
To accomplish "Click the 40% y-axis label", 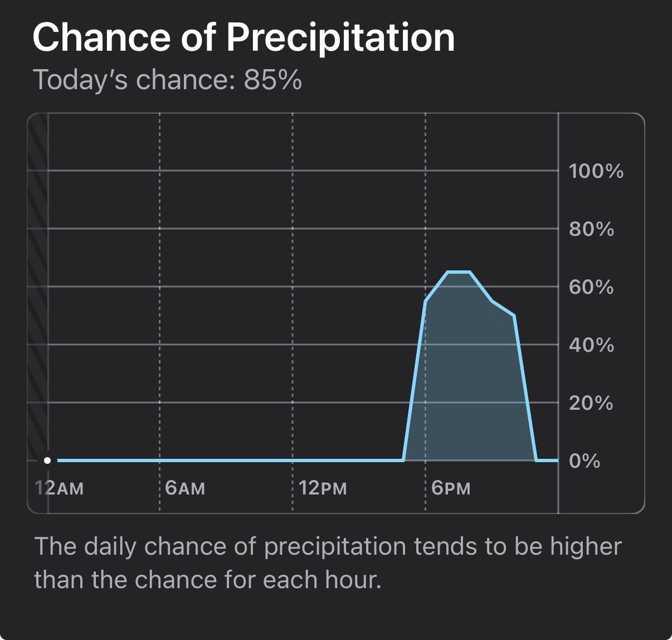I will pyautogui.click(x=591, y=346).
